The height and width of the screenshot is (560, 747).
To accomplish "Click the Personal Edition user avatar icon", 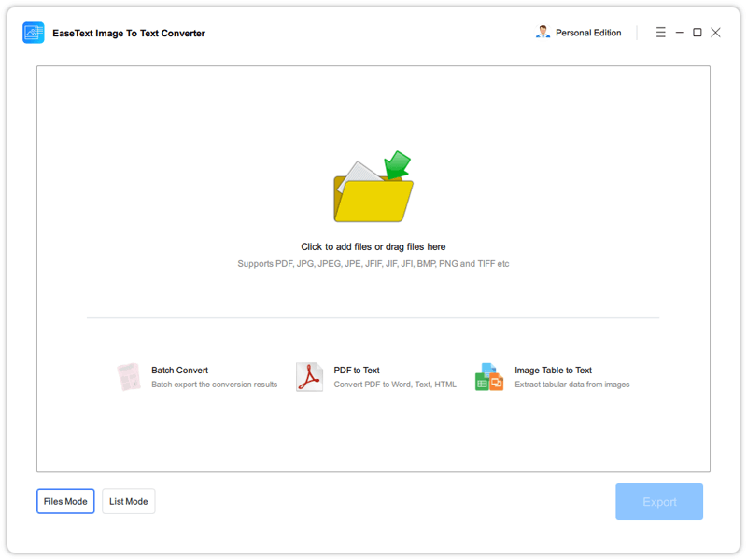I will [x=543, y=33].
